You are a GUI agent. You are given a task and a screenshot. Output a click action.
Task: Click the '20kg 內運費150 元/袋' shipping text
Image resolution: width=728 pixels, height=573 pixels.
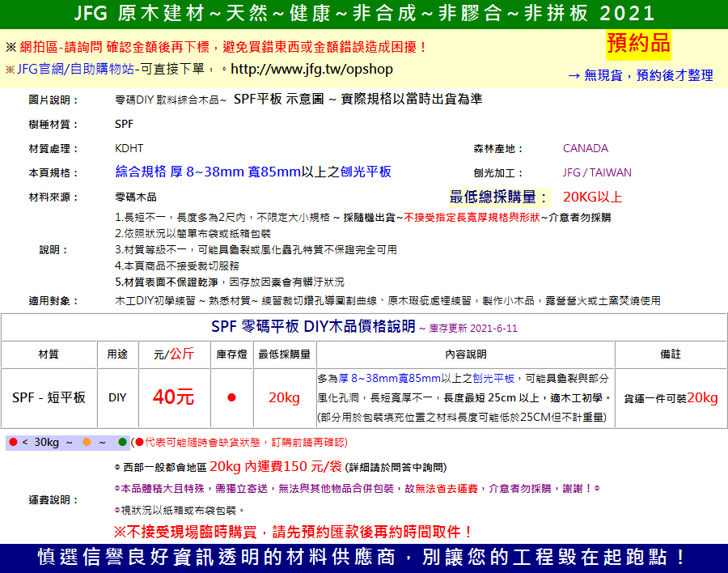pos(275,467)
